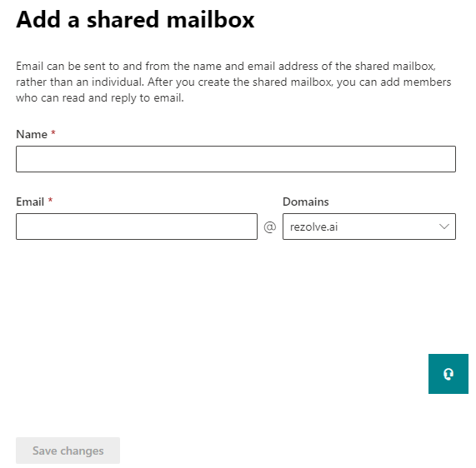Open the teal headset support widget
476x468 pixels.
tap(448, 374)
